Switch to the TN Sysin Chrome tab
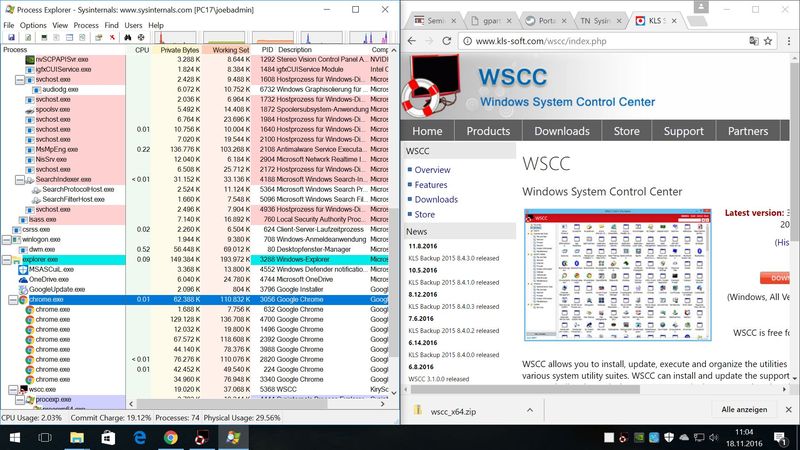Image resolution: width=800 pixels, height=450 pixels. point(594,21)
